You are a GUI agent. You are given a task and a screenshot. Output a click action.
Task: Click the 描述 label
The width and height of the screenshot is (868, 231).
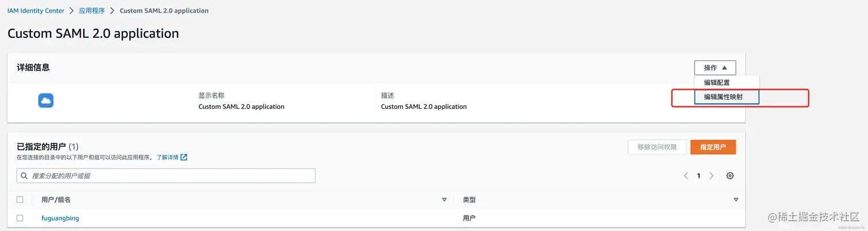click(387, 96)
